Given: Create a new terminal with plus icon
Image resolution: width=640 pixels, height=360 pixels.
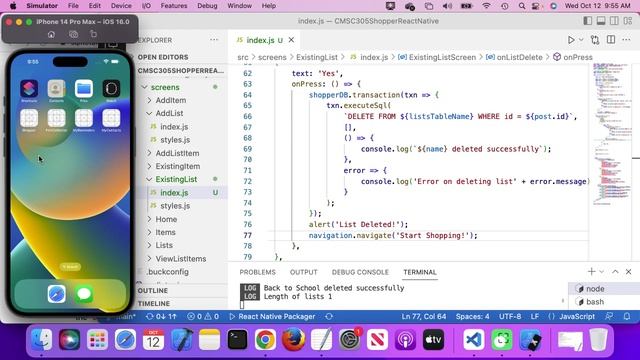Looking at the screenshot, I should coord(591,271).
